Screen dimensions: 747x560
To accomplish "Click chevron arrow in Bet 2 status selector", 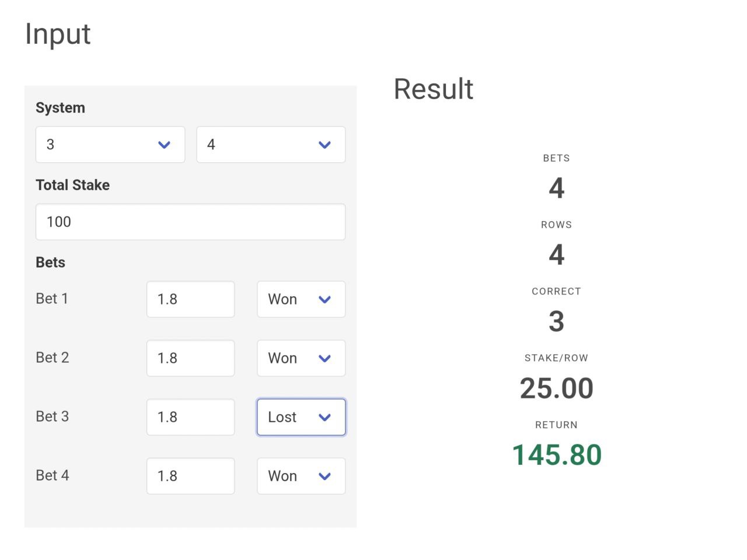I will point(325,359).
